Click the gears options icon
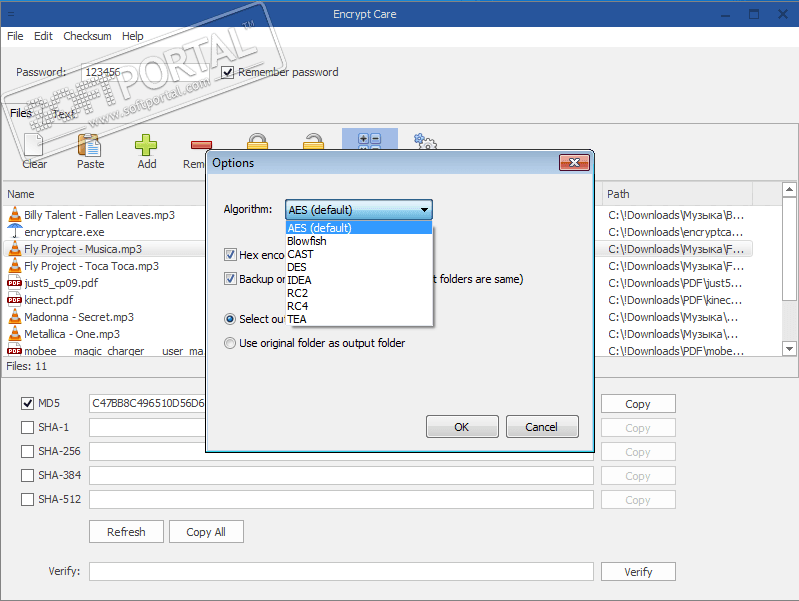 click(x=425, y=141)
